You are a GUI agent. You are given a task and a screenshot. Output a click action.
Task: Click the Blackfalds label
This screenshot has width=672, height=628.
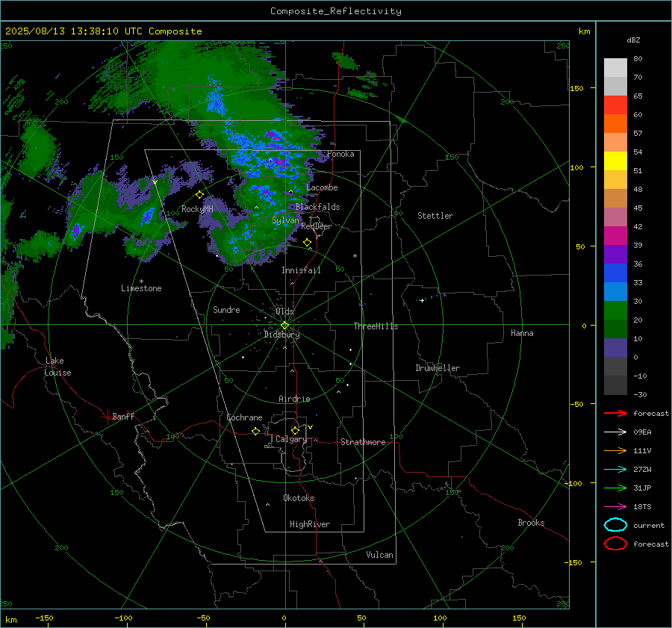pos(317,207)
